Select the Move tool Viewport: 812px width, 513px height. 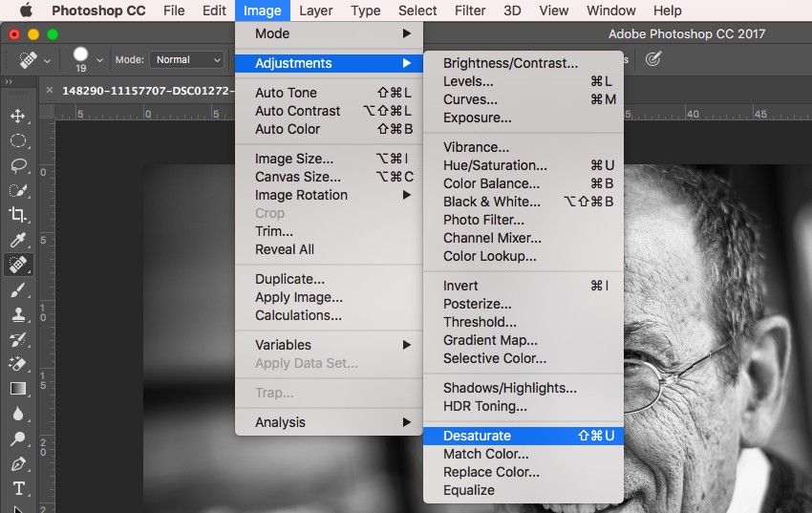18,116
